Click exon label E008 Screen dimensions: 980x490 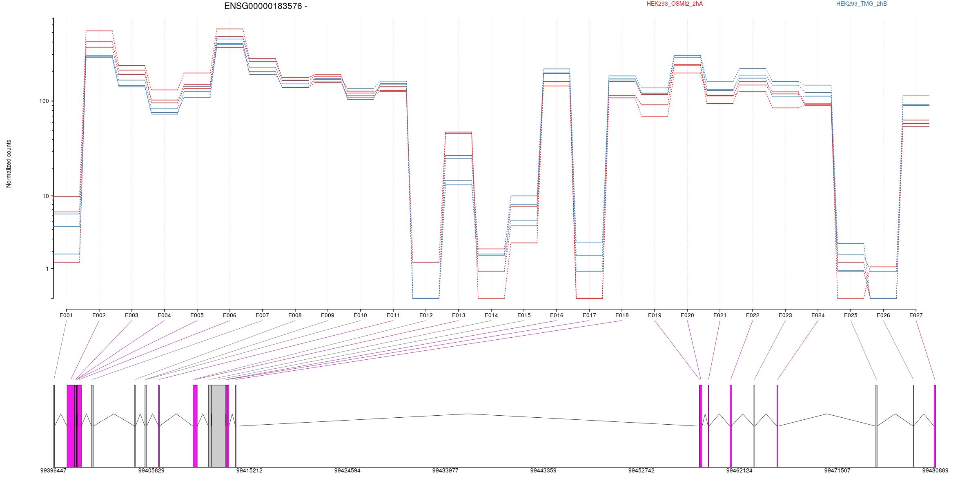point(295,315)
